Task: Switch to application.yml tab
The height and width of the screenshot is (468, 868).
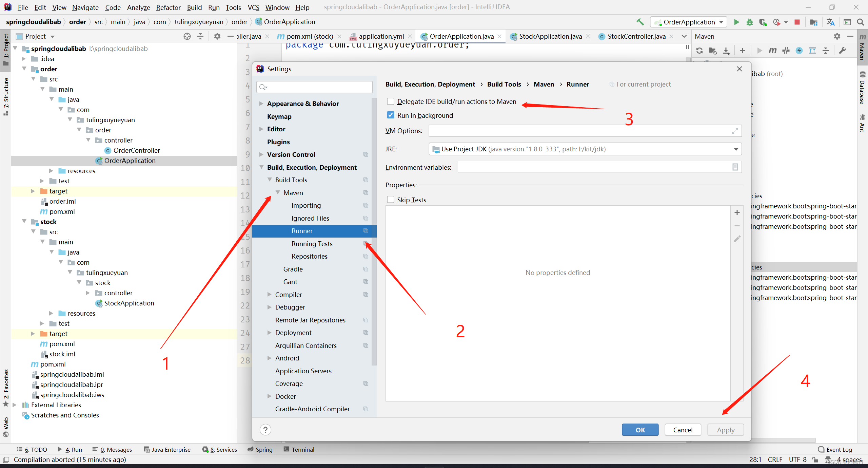Action: point(381,36)
